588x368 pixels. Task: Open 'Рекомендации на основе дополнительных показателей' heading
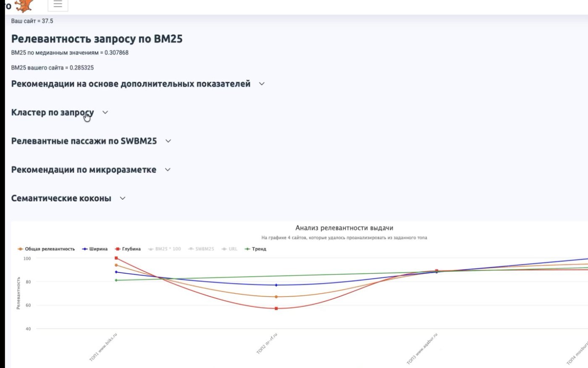pyautogui.click(x=131, y=84)
